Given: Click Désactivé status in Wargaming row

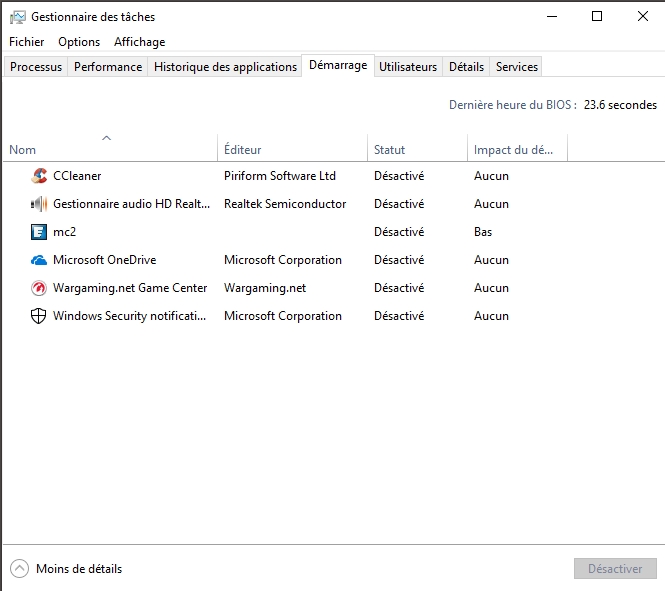Looking at the screenshot, I should (399, 288).
